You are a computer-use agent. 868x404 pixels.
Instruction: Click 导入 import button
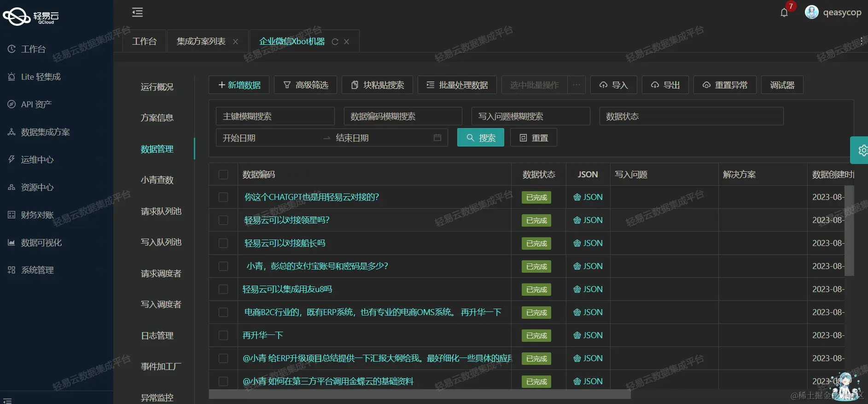coord(614,85)
